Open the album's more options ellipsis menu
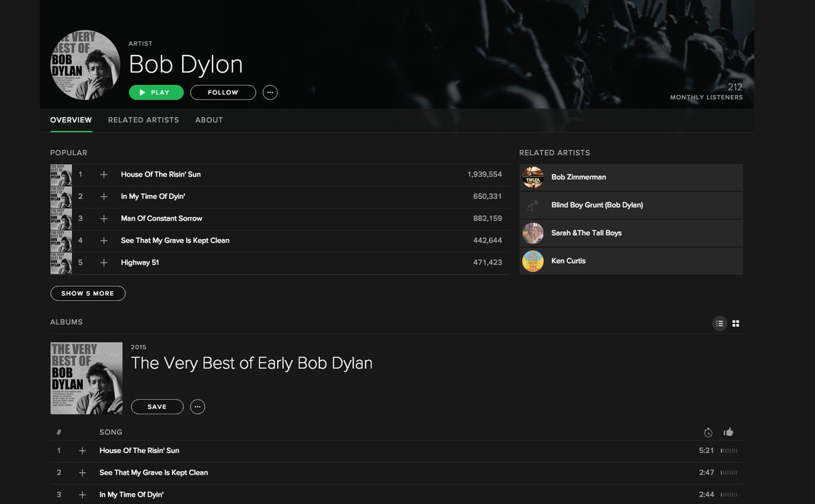 click(x=198, y=407)
